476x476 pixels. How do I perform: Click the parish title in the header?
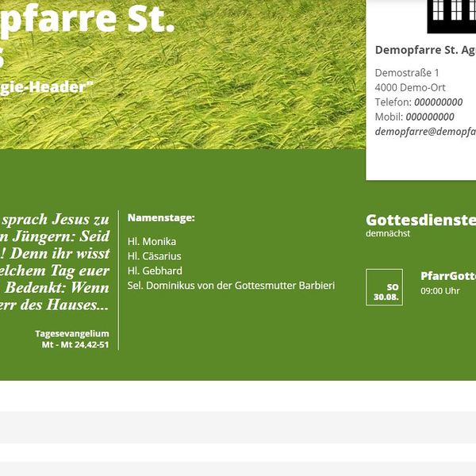pos(87,24)
